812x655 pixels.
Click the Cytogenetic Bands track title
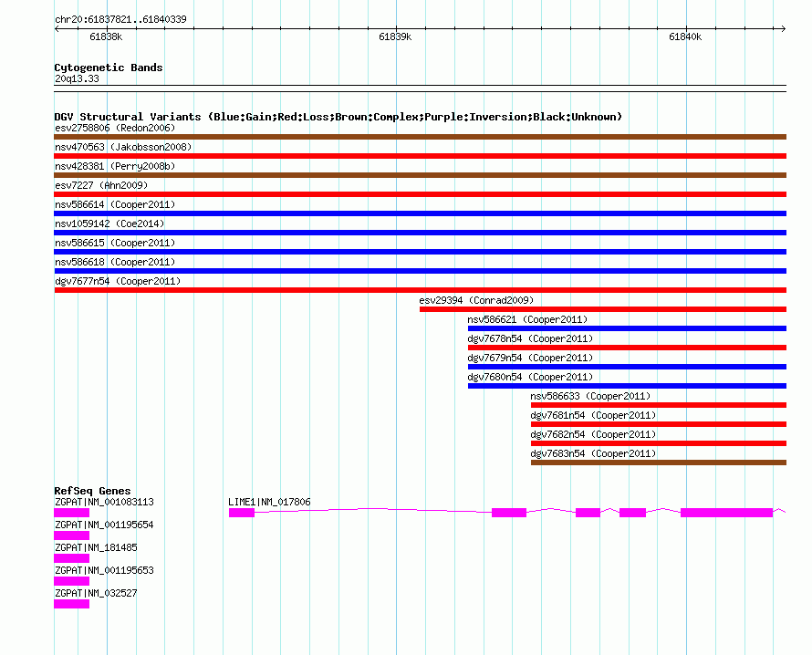click(109, 68)
